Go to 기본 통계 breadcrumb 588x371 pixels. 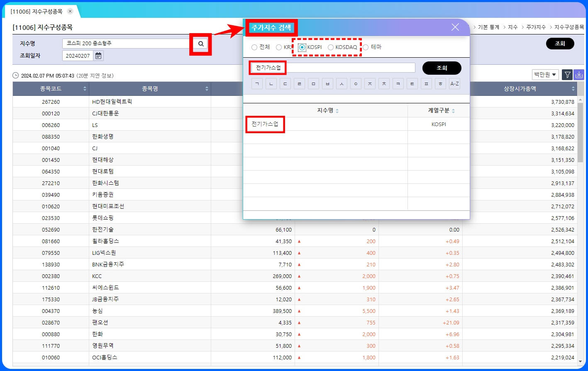click(488, 27)
